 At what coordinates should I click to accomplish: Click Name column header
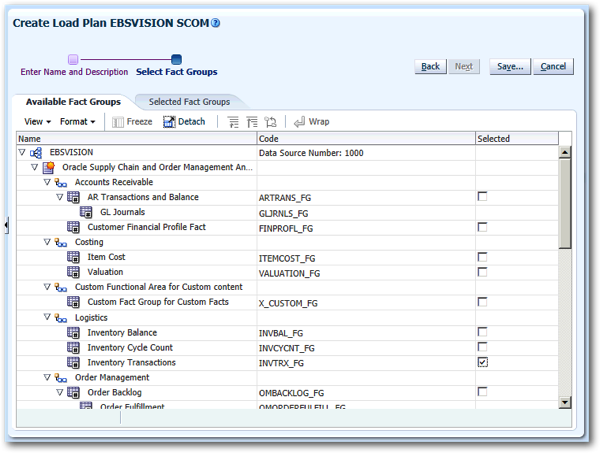(x=137, y=139)
